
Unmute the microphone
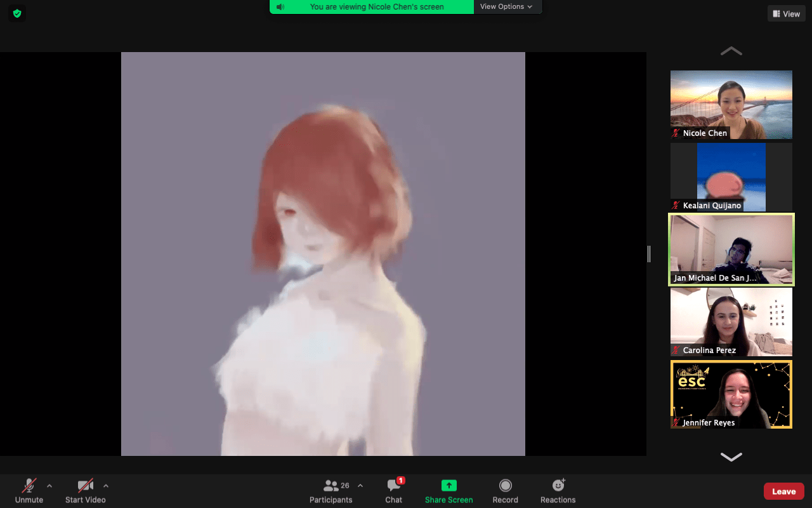[x=29, y=491]
